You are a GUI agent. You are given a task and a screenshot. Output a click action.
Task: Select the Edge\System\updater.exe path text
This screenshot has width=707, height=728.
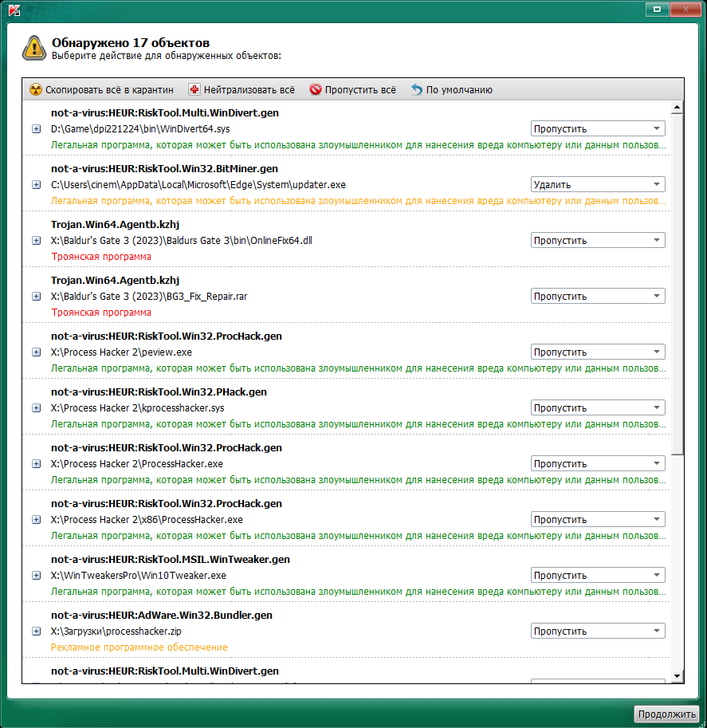coord(198,185)
